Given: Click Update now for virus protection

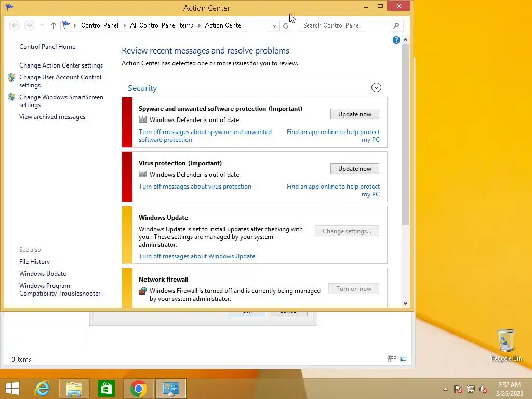Looking at the screenshot, I should coord(354,169).
